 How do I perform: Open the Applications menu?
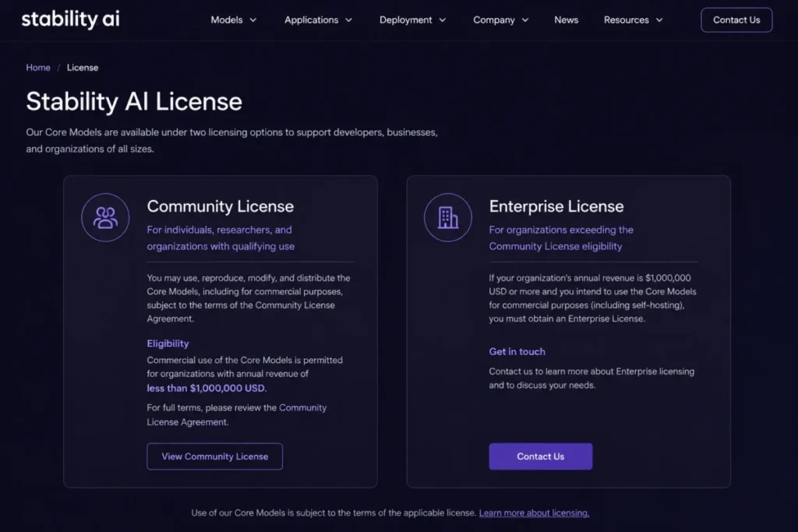pyautogui.click(x=318, y=19)
